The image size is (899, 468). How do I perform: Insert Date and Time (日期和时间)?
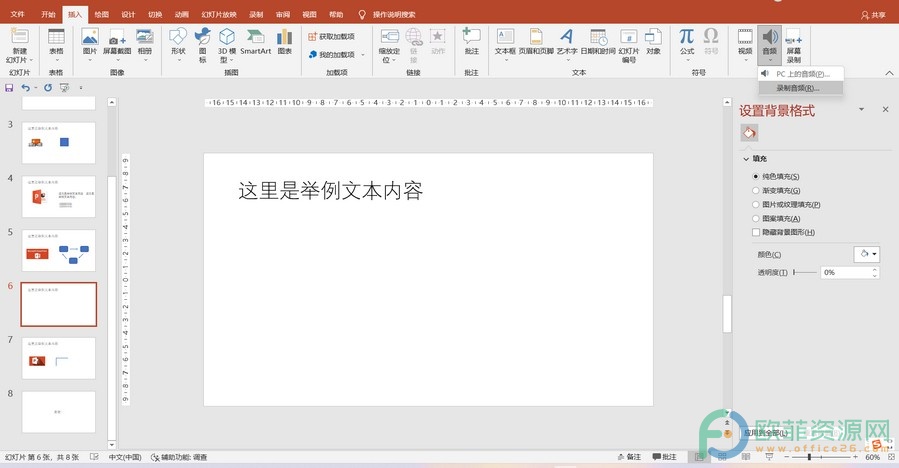click(598, 41)
